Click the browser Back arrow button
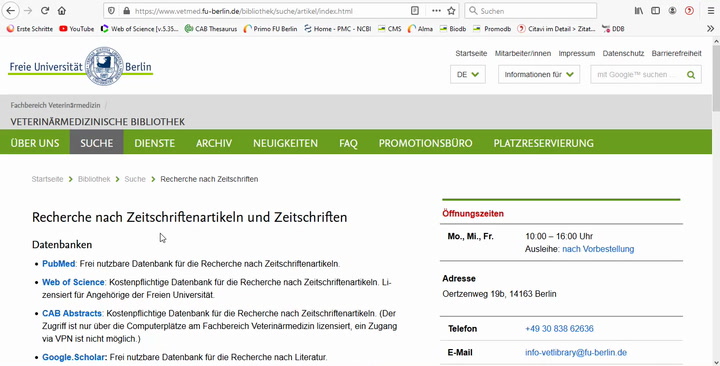Viewport: 720px width, 366px height. click(11, 11)
